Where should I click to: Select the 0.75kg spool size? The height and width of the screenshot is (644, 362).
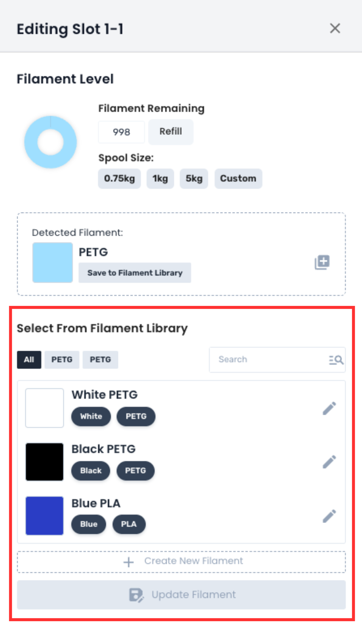click(119, 178)
